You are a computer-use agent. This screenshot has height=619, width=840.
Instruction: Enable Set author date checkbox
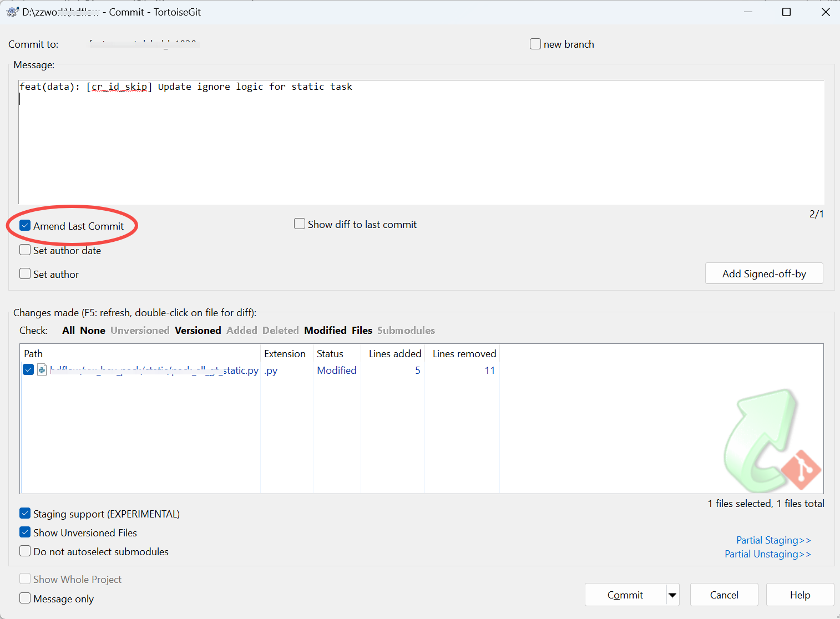click(x=25, y=250)
